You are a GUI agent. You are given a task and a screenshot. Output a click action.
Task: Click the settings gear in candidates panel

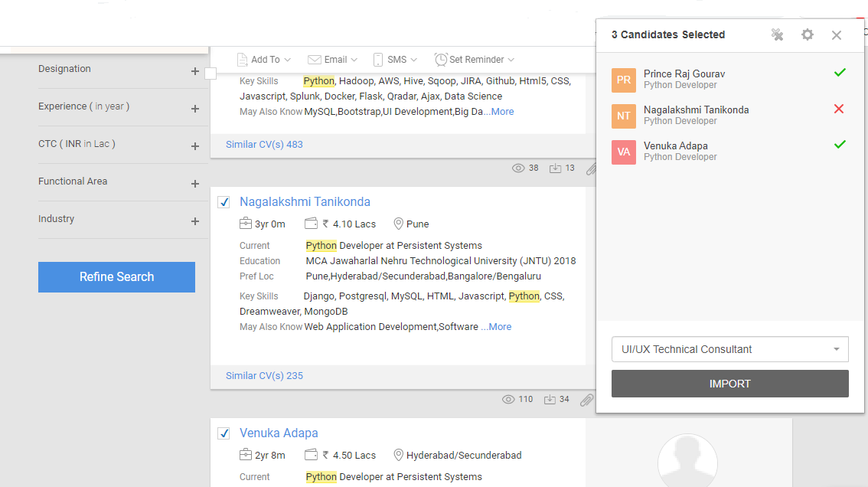pos(807,34)
